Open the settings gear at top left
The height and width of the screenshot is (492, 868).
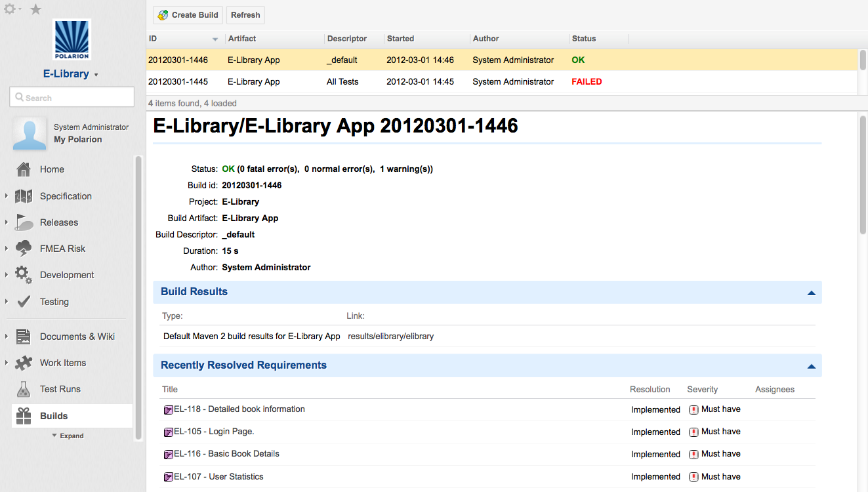pyautogui.click(x=9, y=9)
